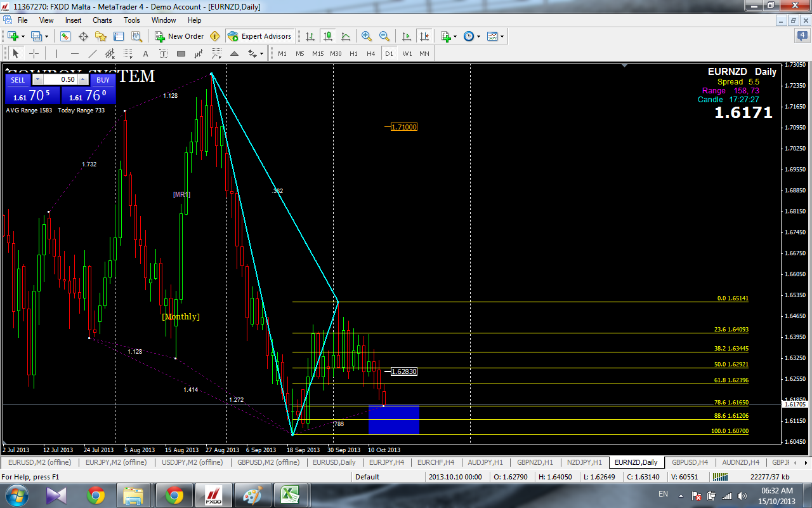Open the Charts menu
Viewport: 812px width, 508px height.
click(102, 20)
